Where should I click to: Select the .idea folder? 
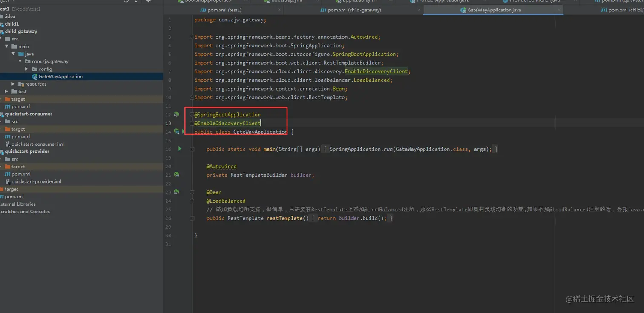pos(10,17)
